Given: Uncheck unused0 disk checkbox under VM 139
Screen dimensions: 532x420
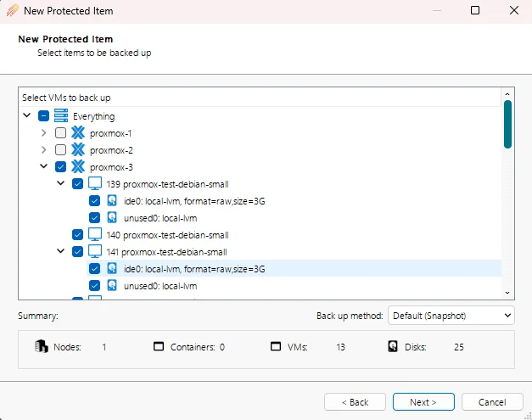Looking at the screenshot, I should (x=94, y=217).
